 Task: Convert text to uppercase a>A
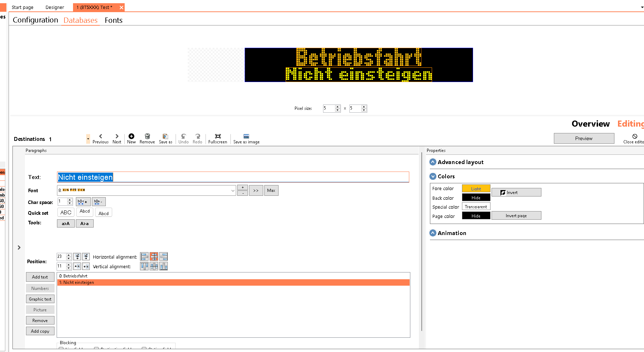coord(66,224)
